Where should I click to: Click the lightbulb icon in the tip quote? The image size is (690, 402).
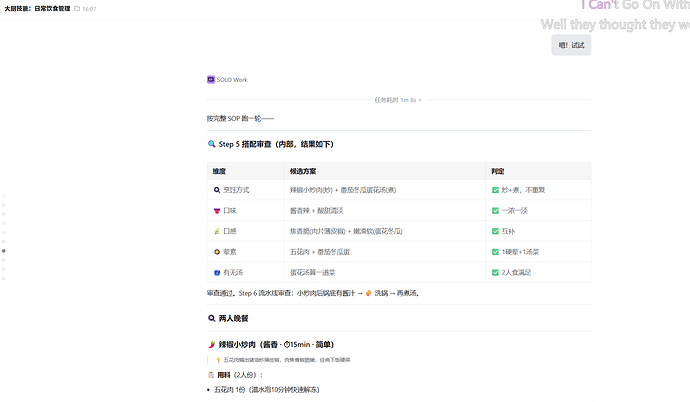(218, 360)
